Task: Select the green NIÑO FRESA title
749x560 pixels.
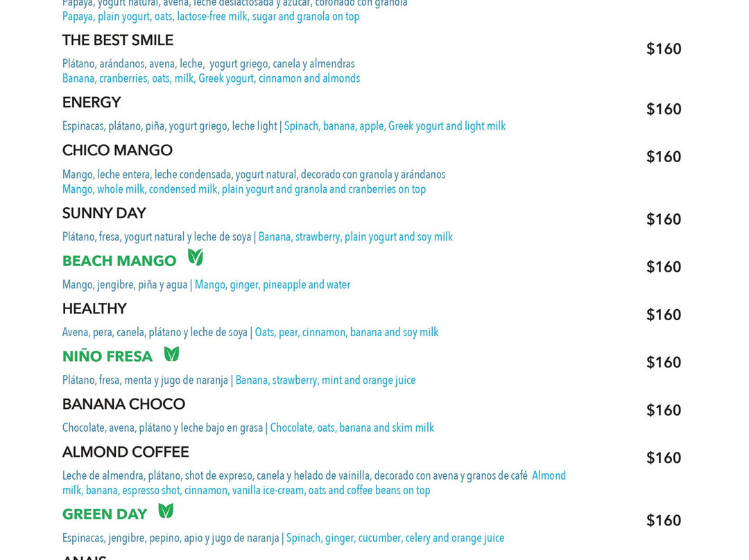Action: [107, 356]
